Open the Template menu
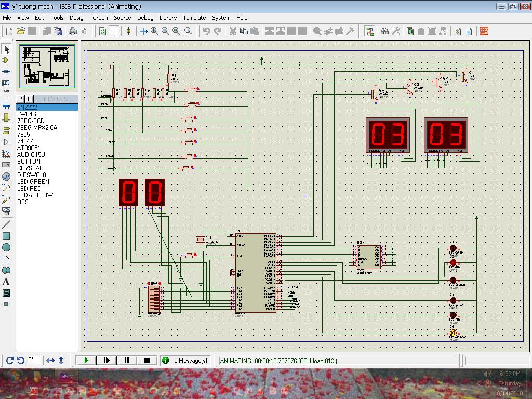Screen dimensions: 532x399 pyautogui.click(x=194, y=18)
